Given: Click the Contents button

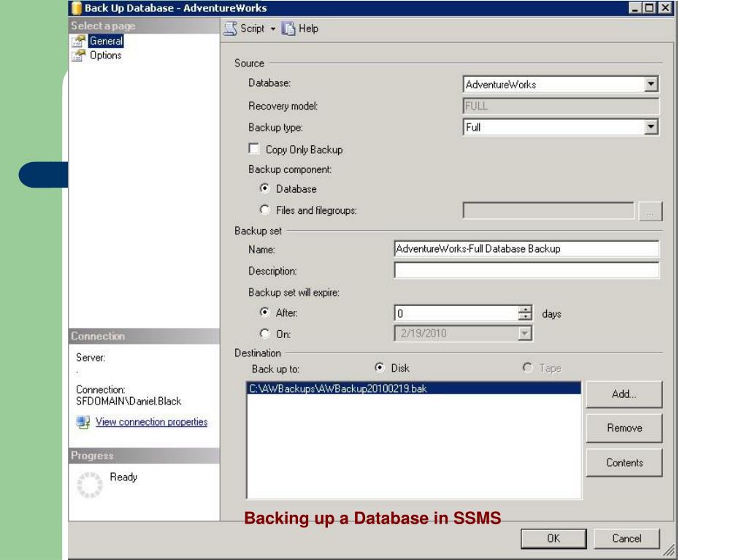Looking at the screenshot, I should tap(624, 462).
